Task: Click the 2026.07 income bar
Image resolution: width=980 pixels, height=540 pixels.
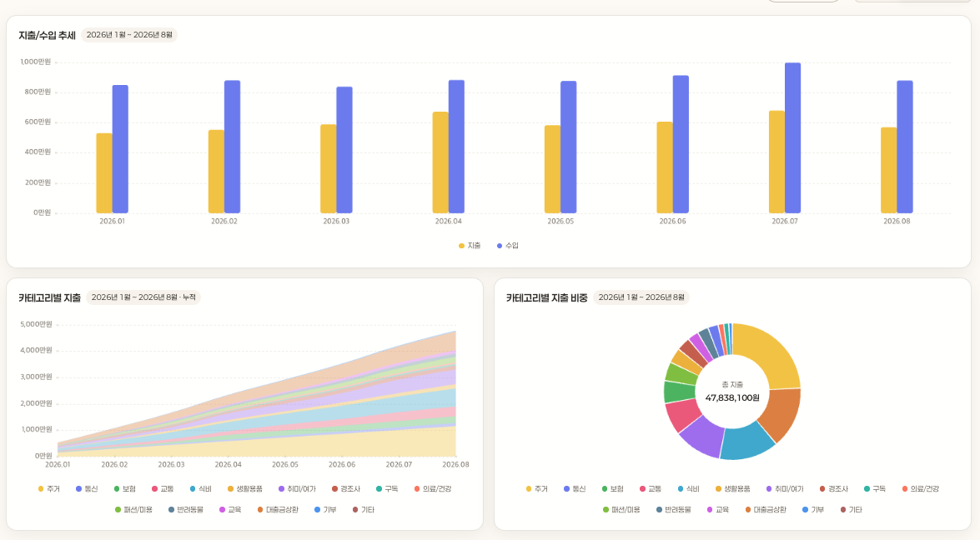Action: 792,138
